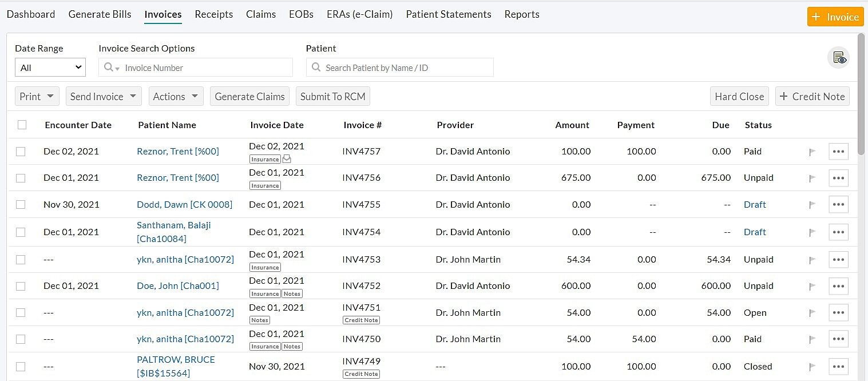Click the magnifier in Invoice Search Options

click(x=109, y=67)
